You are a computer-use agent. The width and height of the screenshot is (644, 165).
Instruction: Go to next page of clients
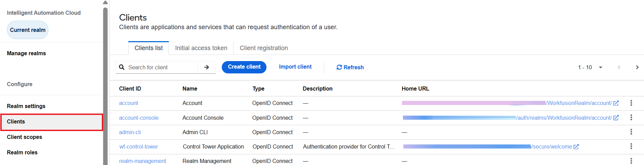(x=637, y=67)
